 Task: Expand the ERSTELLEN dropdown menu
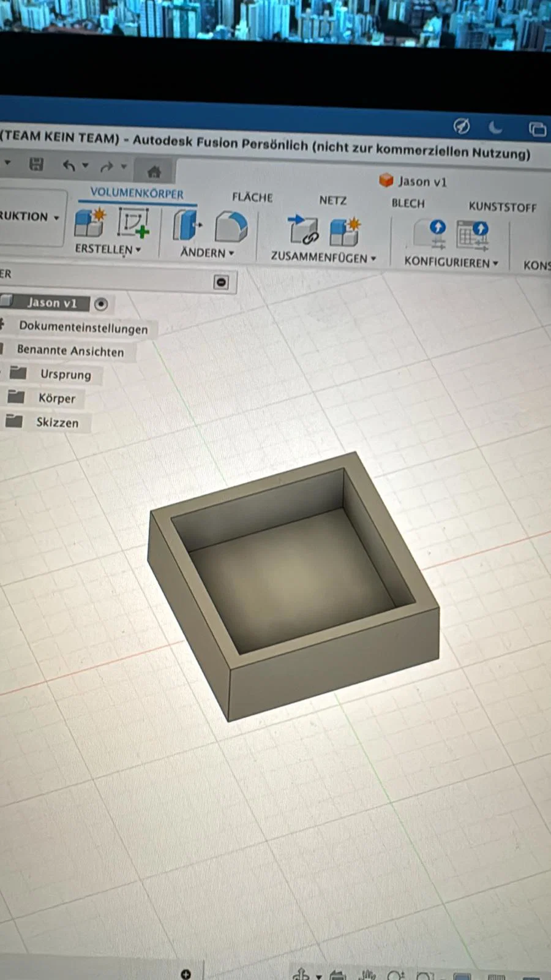tap(108, 249)
